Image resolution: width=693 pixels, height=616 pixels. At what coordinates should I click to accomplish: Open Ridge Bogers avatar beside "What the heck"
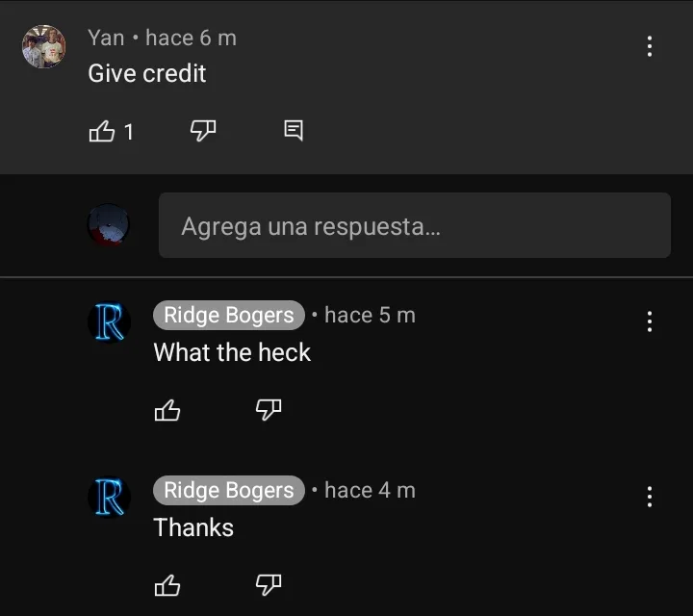tap(109, 322)
